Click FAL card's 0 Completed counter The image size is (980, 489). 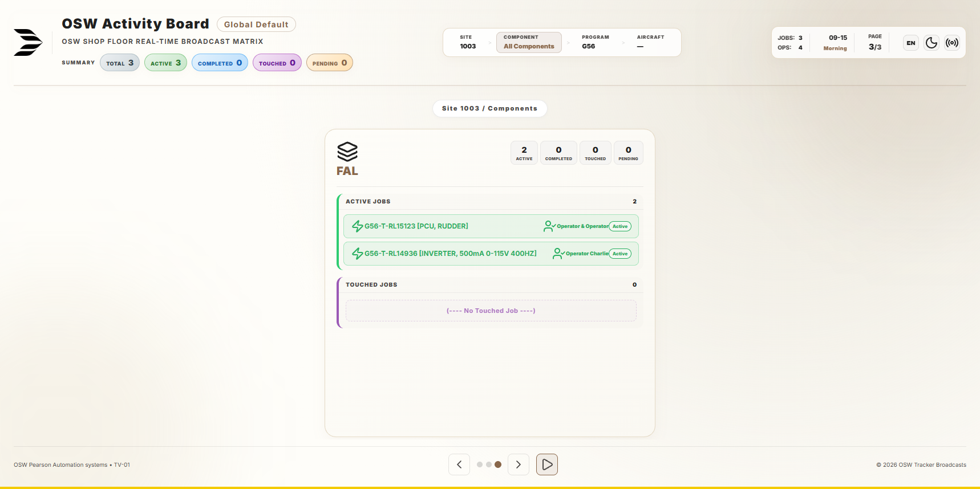pos(558,153)
